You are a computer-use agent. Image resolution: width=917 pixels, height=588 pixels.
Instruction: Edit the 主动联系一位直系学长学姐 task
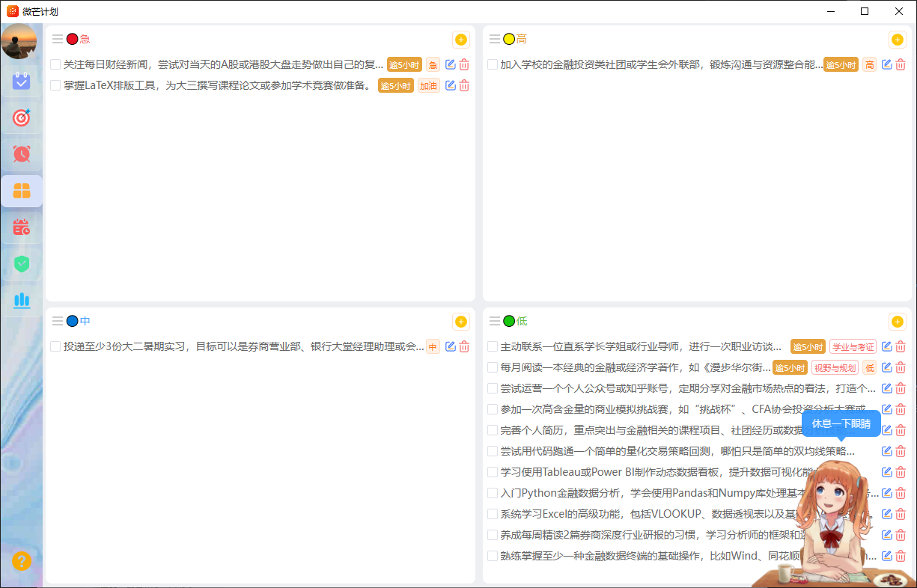pos(887,346)
